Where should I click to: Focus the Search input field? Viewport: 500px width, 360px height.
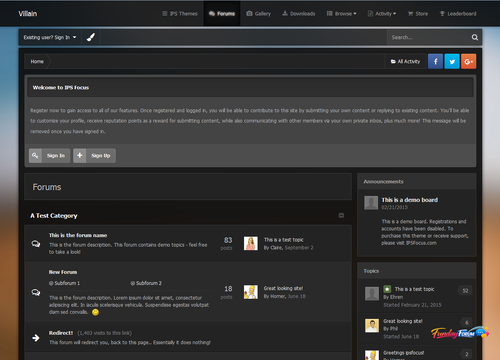point(428,37)
